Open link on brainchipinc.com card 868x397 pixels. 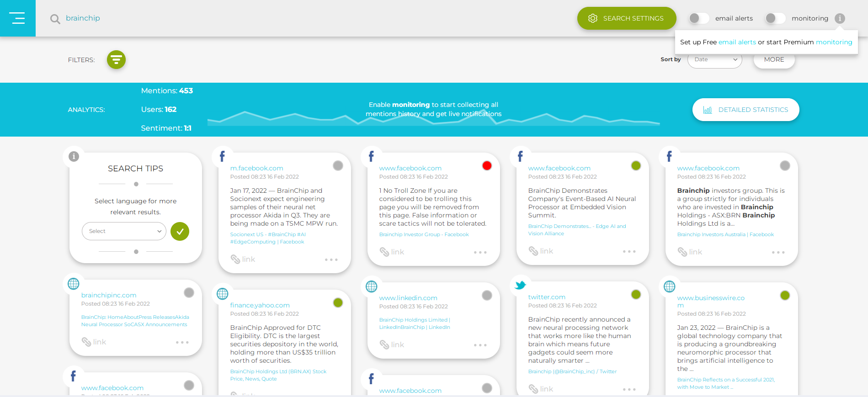point(94,342)
